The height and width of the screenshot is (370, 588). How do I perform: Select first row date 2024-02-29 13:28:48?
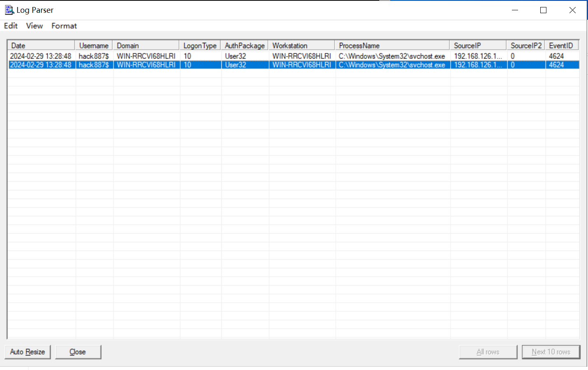tap(41, 56)
